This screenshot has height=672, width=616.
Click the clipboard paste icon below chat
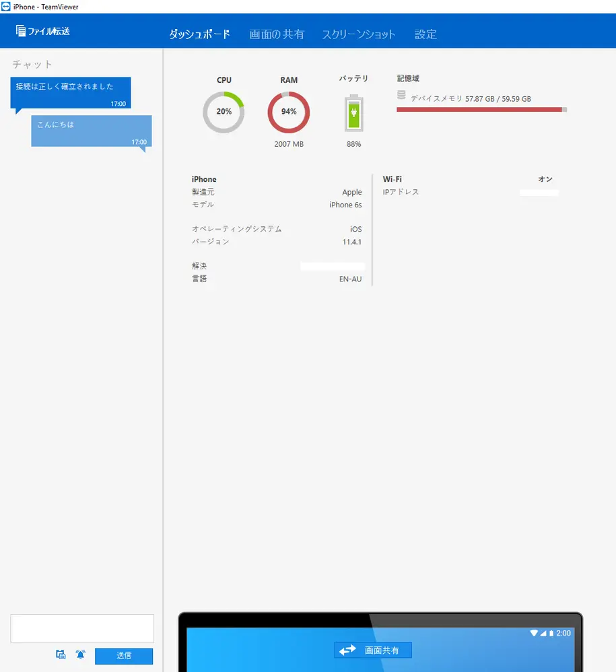(61, 654)
